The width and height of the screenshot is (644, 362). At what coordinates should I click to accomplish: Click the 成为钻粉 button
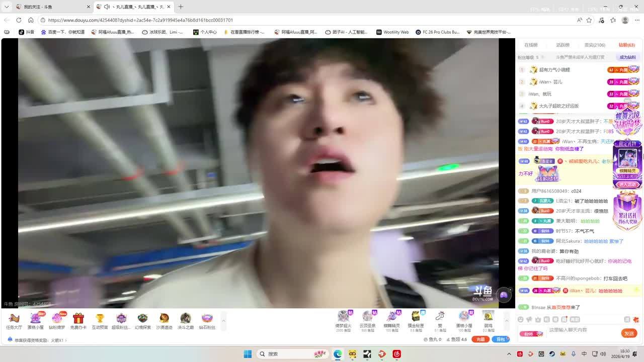point(627,57)
